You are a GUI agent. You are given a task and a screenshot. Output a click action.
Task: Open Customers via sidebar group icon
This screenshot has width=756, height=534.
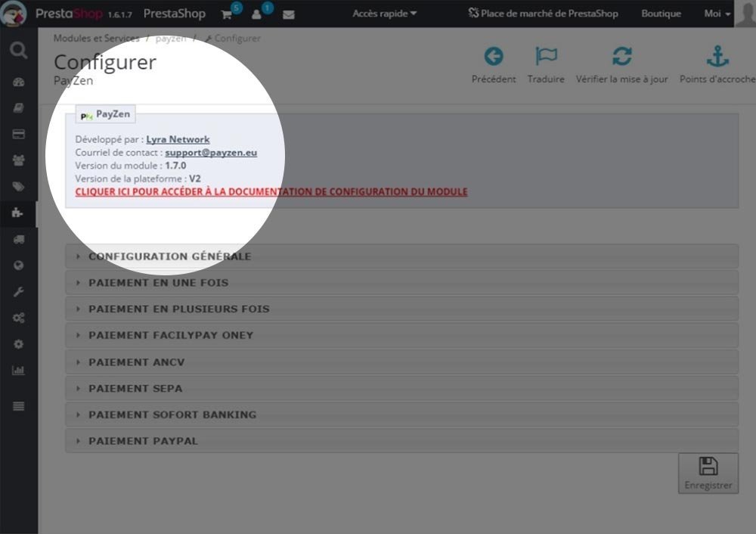(x=19, y=160)
